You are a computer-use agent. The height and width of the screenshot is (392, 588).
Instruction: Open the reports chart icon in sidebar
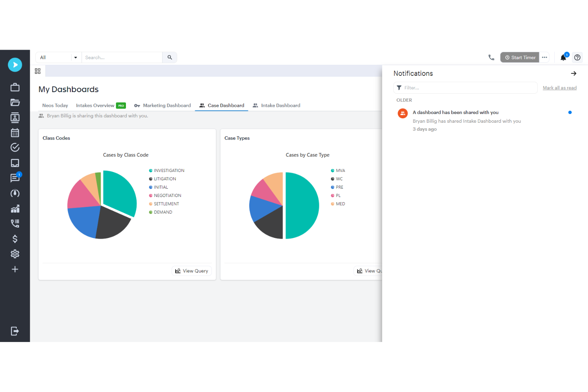(15, 209)
